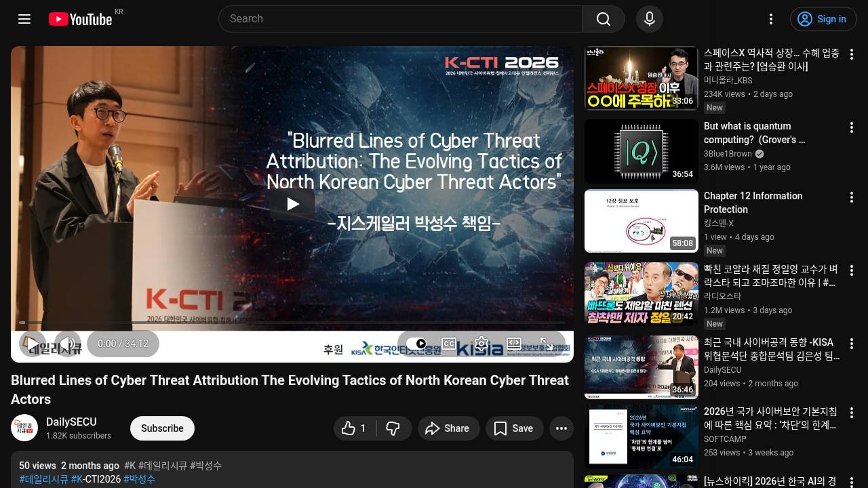The height and width of the screenshot is (488, 868).
Task: Toggle closed captions (CC)
Action: point(449,344)
